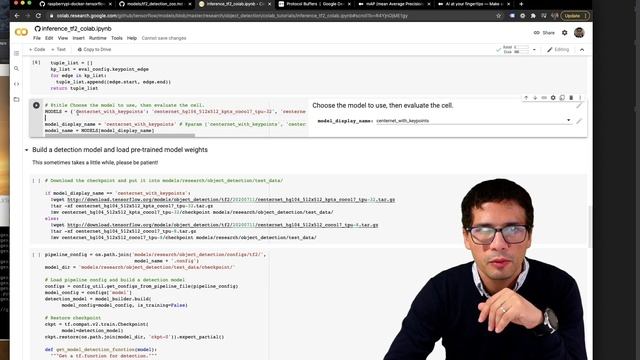Viewport: 640px width, 360px height.
Task: Collapse the Colab header with the chevron
Action: point(582,50)
